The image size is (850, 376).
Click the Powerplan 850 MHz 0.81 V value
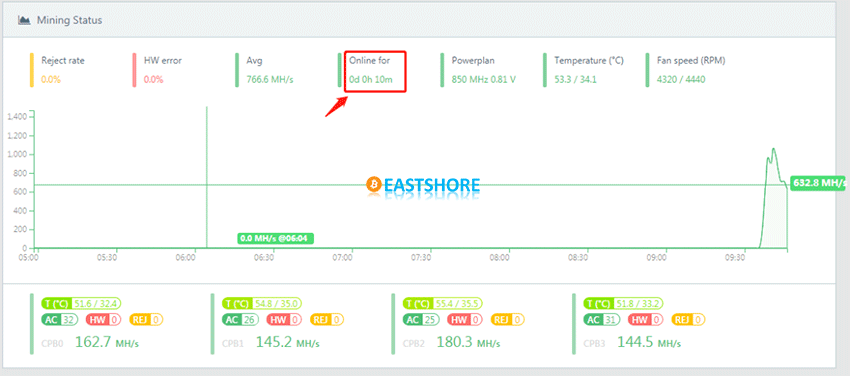tap(484, 80)
